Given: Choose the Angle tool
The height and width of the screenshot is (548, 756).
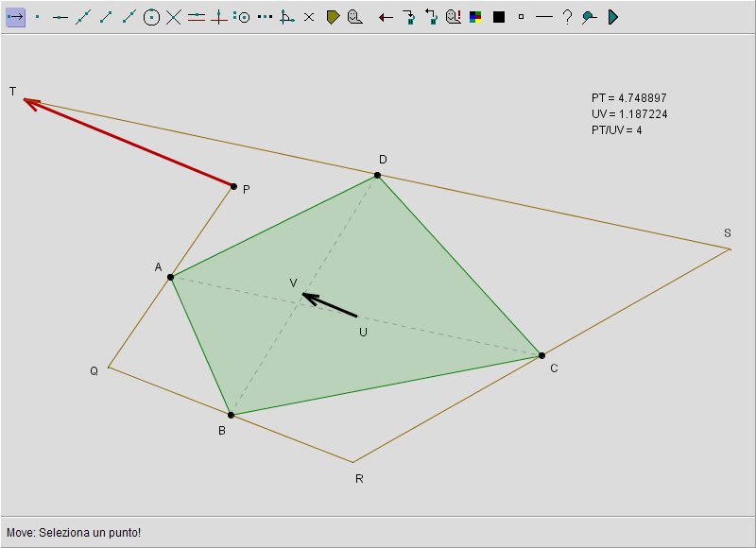Looking at the screenshot, I should [287, 17].
